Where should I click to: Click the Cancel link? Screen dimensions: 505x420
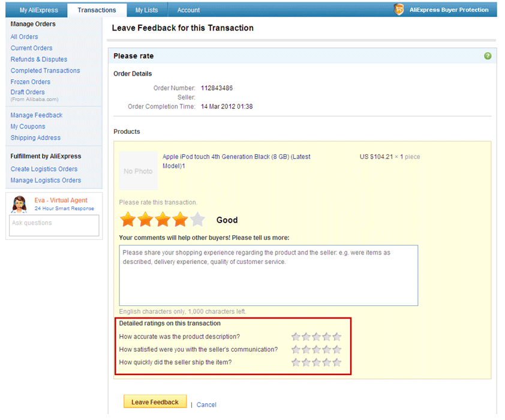coord(206,404)
